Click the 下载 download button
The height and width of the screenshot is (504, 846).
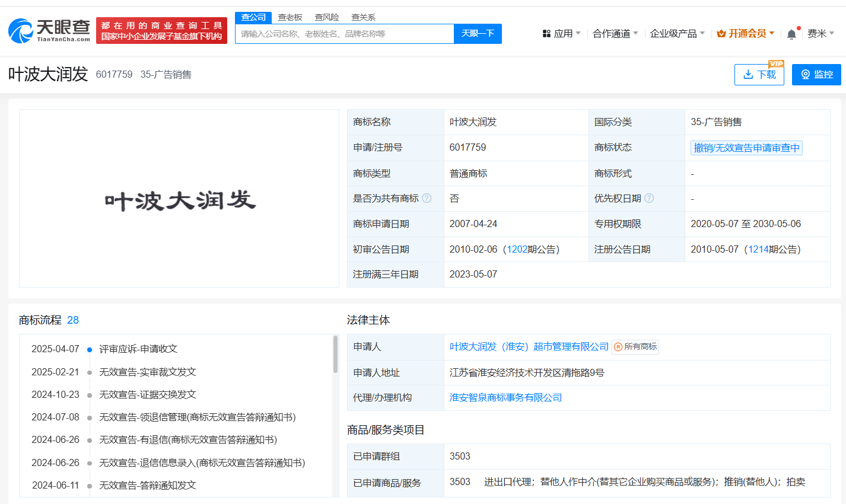(759, 75)
